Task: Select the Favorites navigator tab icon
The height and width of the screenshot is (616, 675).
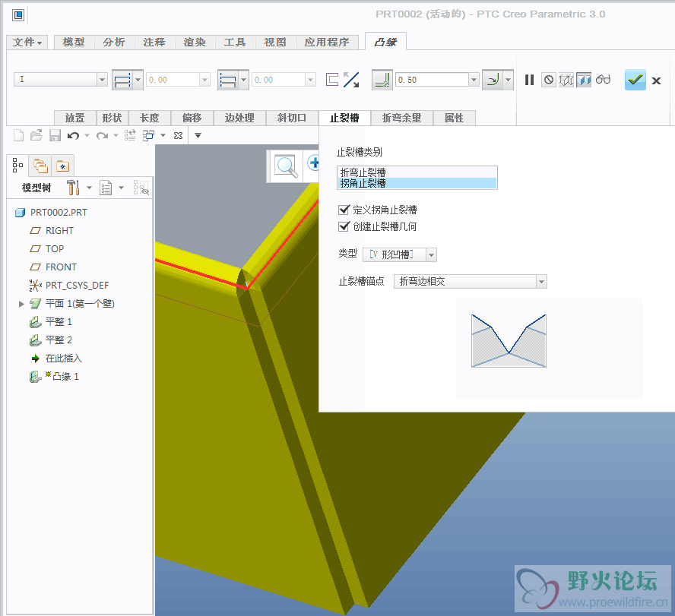Action: [63, 166]
